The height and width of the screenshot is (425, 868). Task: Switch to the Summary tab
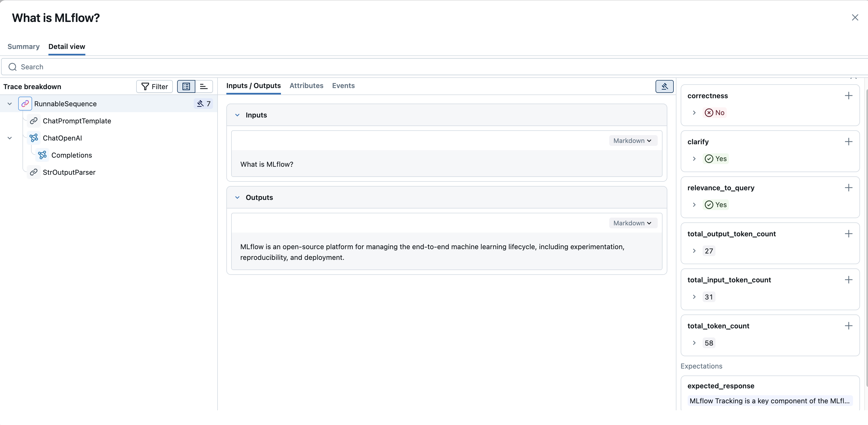point(23,47)
